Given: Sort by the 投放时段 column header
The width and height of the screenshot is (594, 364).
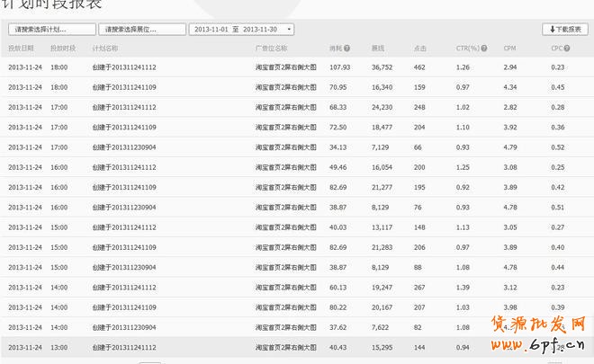Looking at the screenshot, I should pos(63,48).
